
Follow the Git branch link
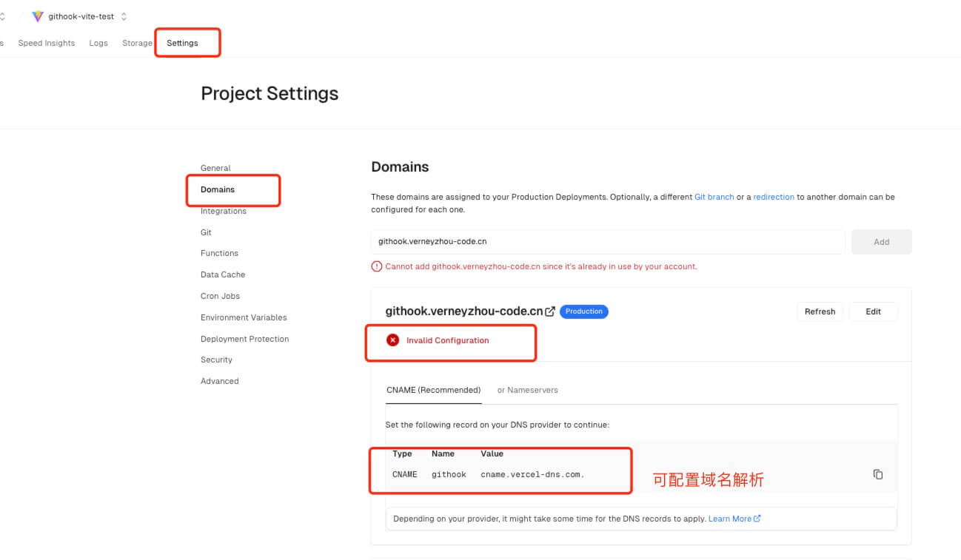point(714,197)
